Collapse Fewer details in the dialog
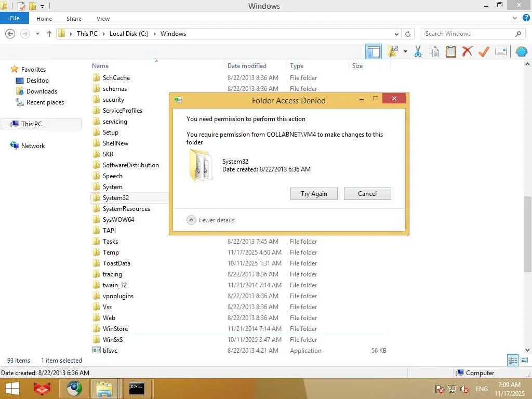The height and width of the screenshot is (399, 532). (210, 220)
